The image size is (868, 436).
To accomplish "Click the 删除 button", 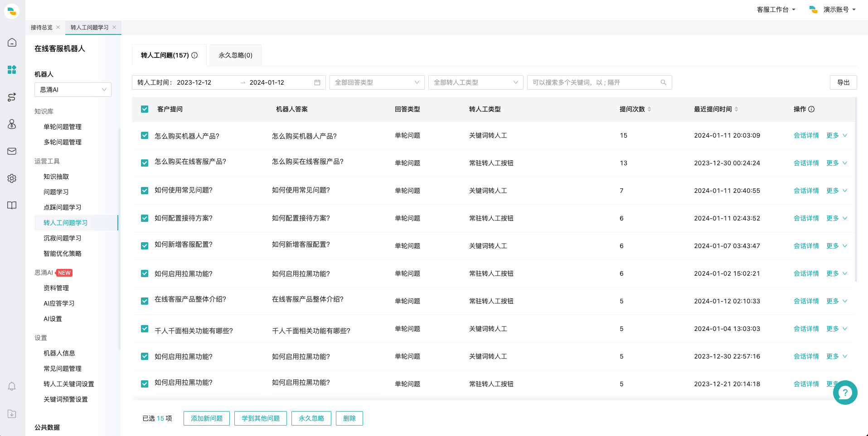I will click(349, 418).
